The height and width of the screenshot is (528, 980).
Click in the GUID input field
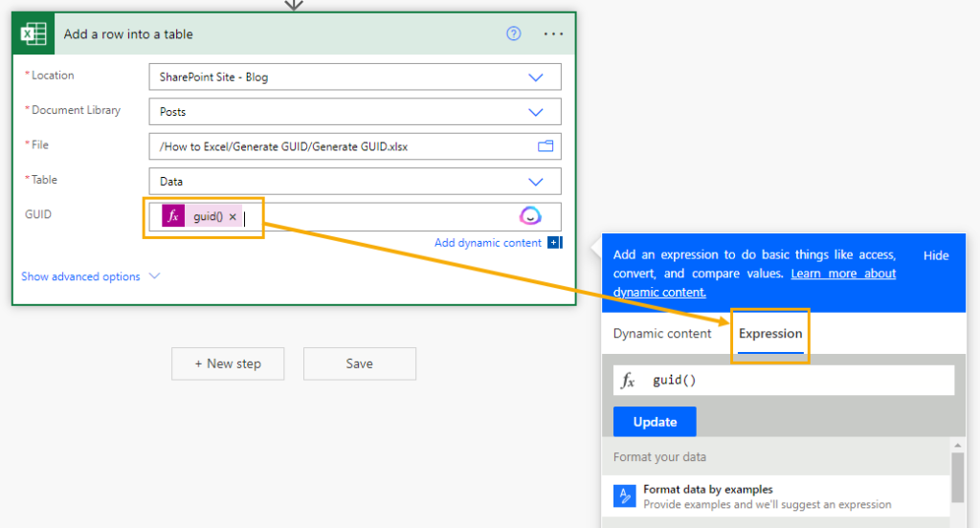click(354, 216)
